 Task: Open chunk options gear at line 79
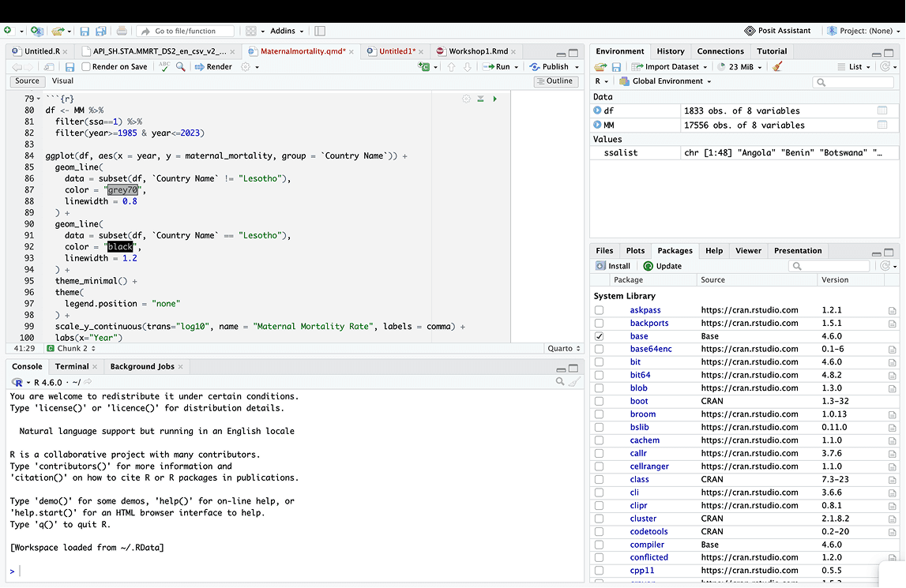(466, 99)
